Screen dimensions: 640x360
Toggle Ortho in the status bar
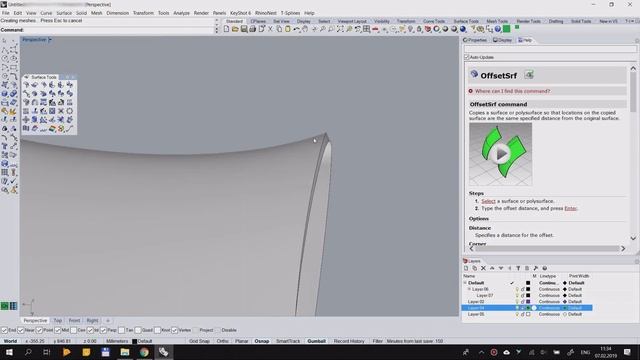click(222, 341)
